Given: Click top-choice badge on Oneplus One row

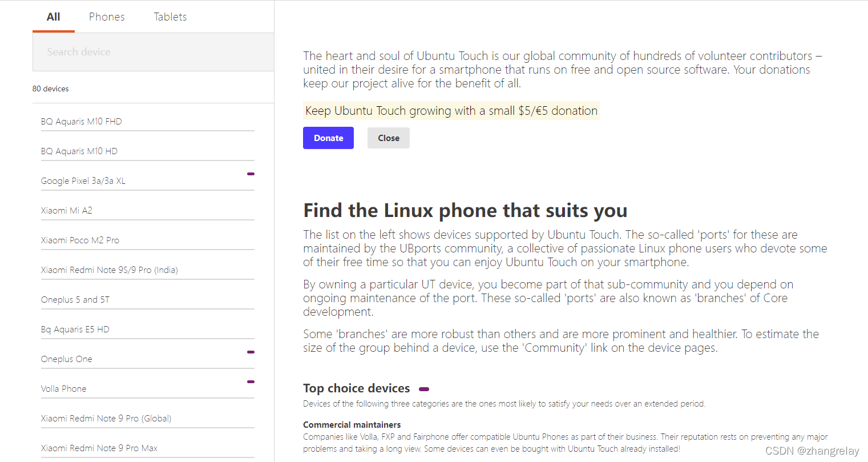Looking at the screenshot, I should point(251,352).
